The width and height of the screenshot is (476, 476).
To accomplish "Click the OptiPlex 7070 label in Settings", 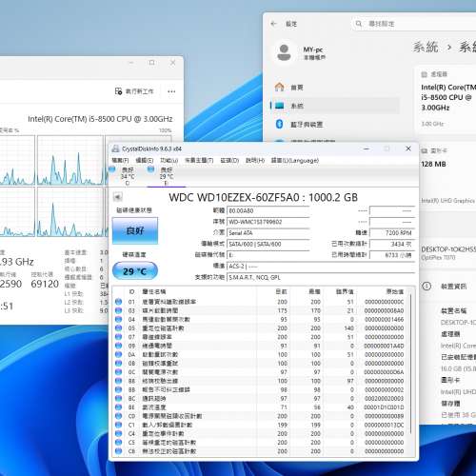I will tap(438, 257).
